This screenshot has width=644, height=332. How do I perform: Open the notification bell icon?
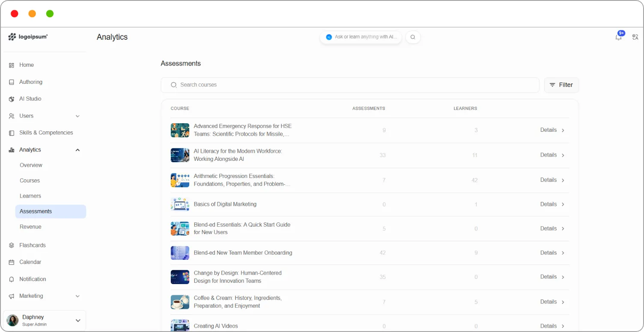(x=618, y=37)
